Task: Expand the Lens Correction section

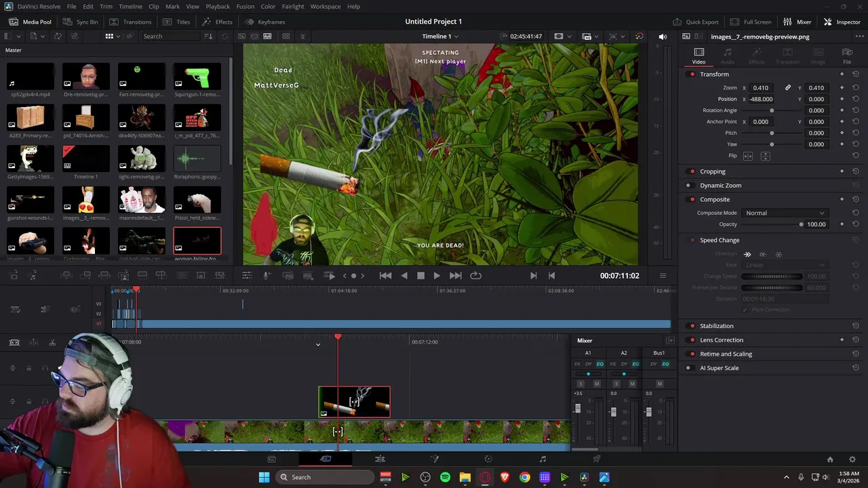Action: tap(722, 340)
